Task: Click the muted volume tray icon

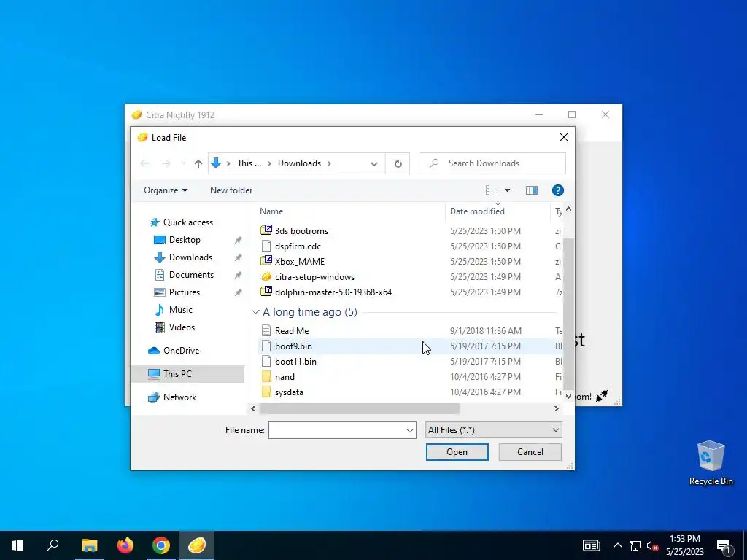Action: tap(652, 545)
